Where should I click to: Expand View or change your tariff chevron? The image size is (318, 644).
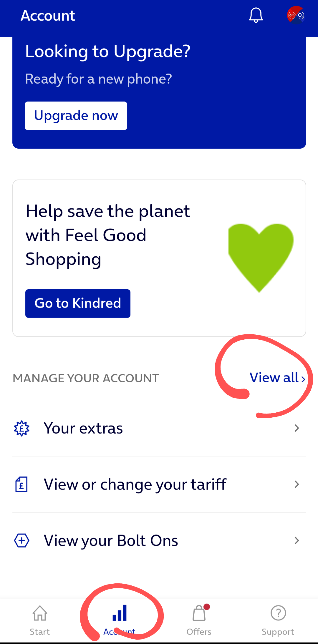pos(297,484)
